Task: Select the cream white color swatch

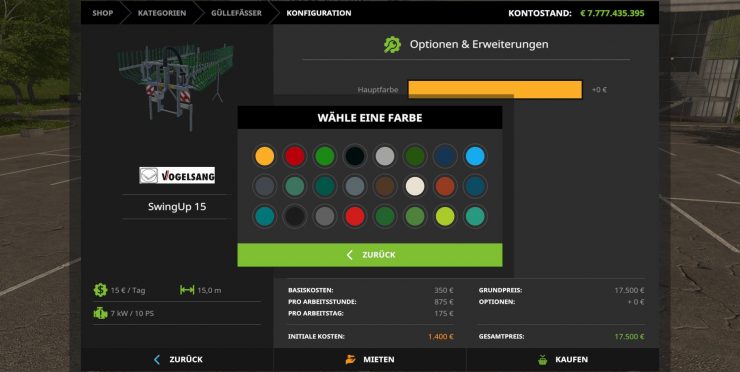Action: (415, 186)
